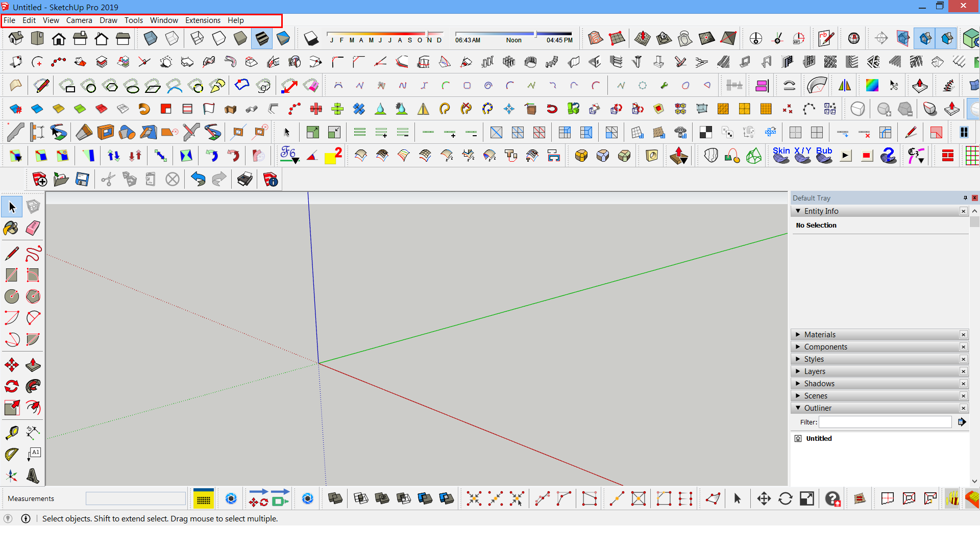980x551 pixels.
Task: Activate the Push/Pull tool
Action: [33, 365]
